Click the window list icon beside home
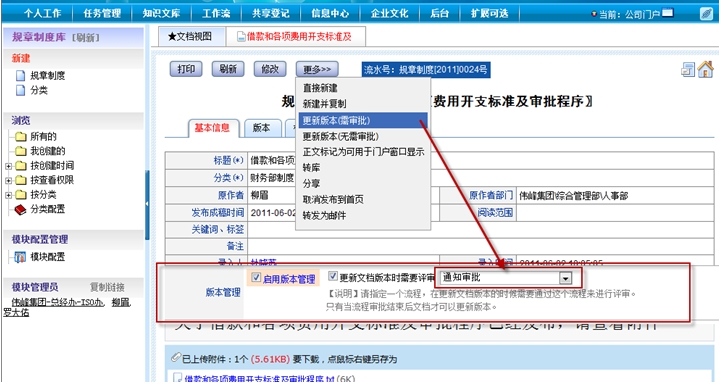This screenshot has height=383, width=719. click(688, 70)
